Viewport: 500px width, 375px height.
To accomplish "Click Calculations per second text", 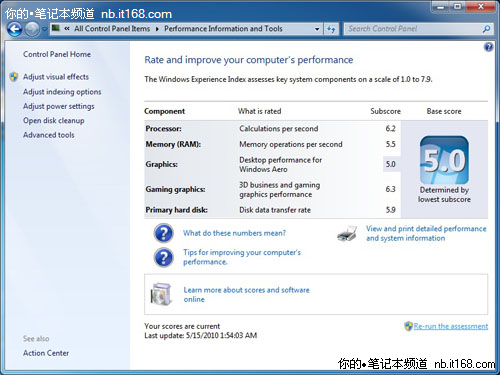I will click(x=279, y=129).
